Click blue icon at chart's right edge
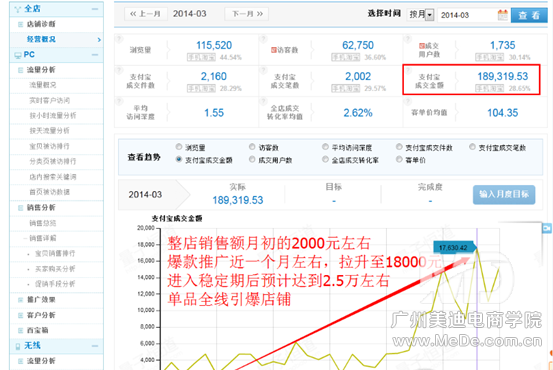The height and width of the screenshot is (370, 553). click(x=546, y=228)
